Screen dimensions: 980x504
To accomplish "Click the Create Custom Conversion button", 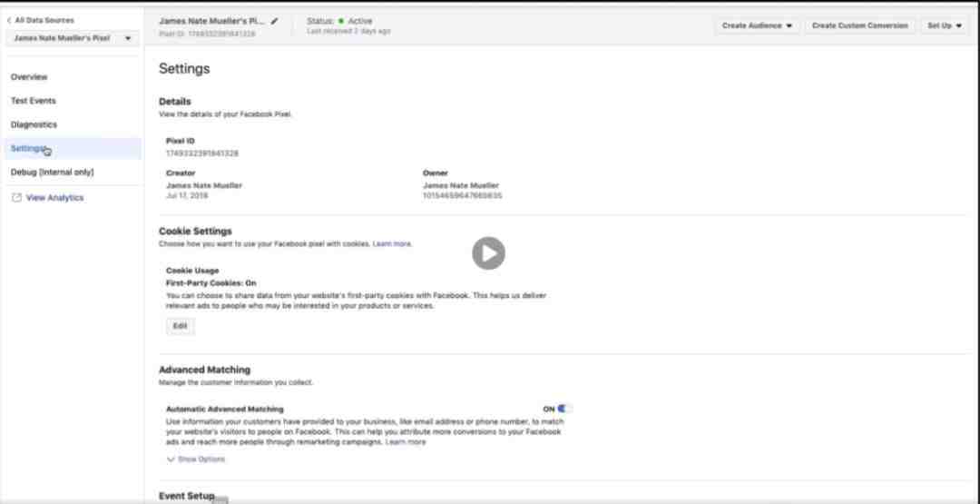I will coord(859,25).
